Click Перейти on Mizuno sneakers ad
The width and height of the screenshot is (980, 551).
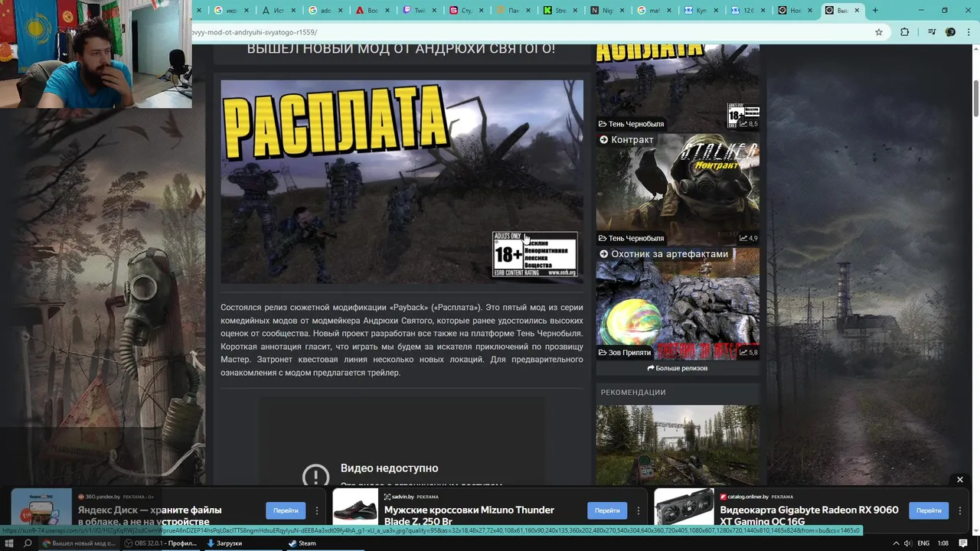click(607, 510)
